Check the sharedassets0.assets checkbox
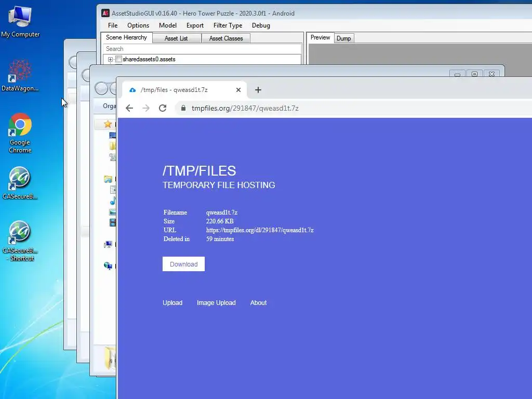The height and width of the screenshot is (399, 532). pos(119,59)
